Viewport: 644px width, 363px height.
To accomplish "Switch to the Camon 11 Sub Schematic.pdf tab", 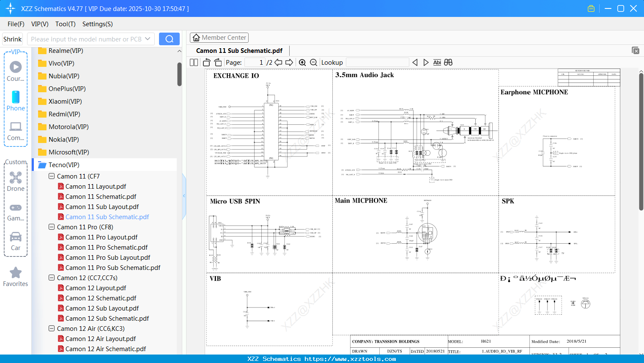I will [239, 50].
